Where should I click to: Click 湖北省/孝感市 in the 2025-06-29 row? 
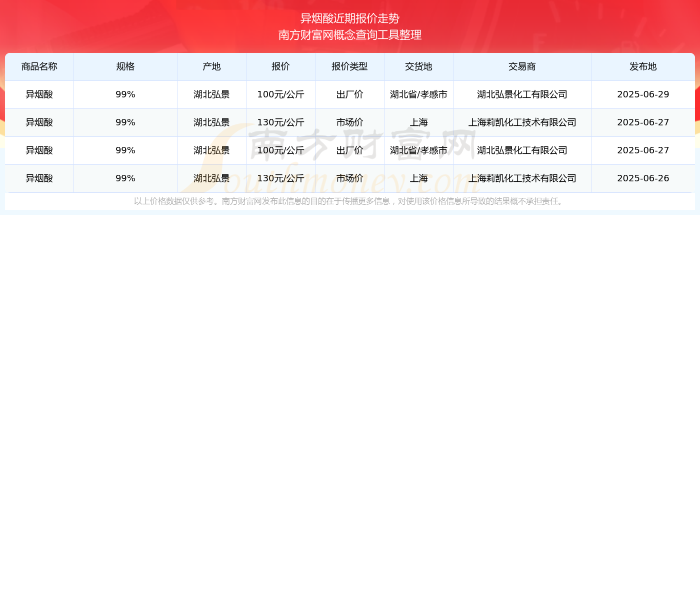[x=418, y=95]
